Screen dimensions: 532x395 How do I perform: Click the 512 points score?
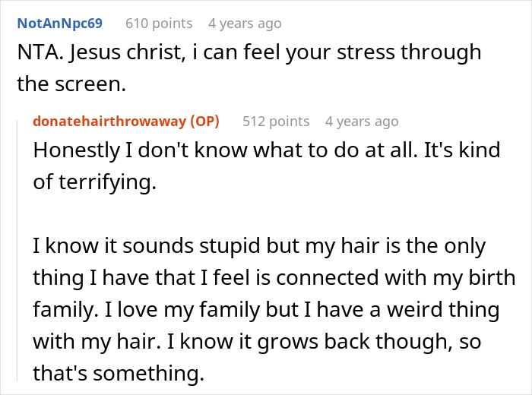click(276, 122)
